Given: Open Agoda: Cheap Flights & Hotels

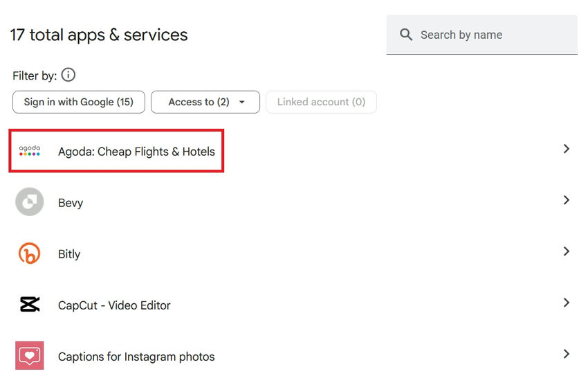Looking at the screenshot, I should (136, 152).
